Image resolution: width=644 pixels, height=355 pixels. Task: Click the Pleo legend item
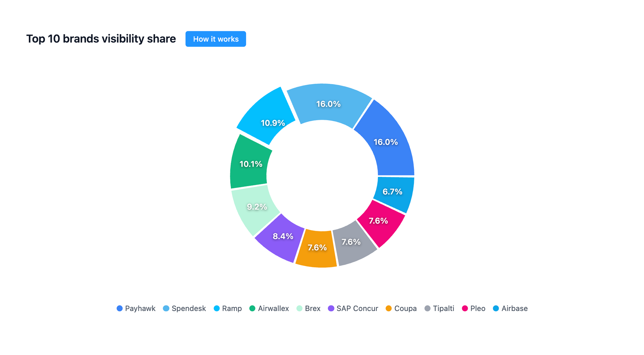click(x=477, y=308)
